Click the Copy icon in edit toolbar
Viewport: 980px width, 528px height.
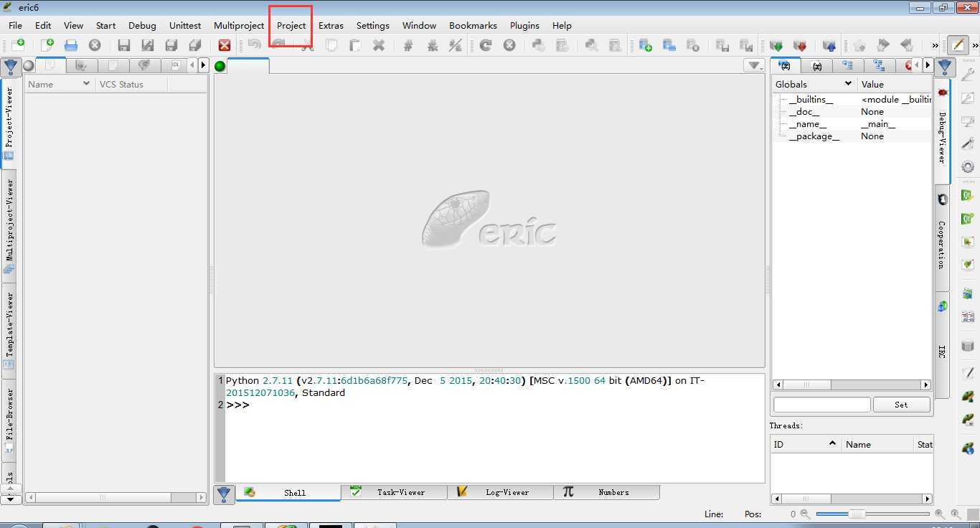click(331, 45)
